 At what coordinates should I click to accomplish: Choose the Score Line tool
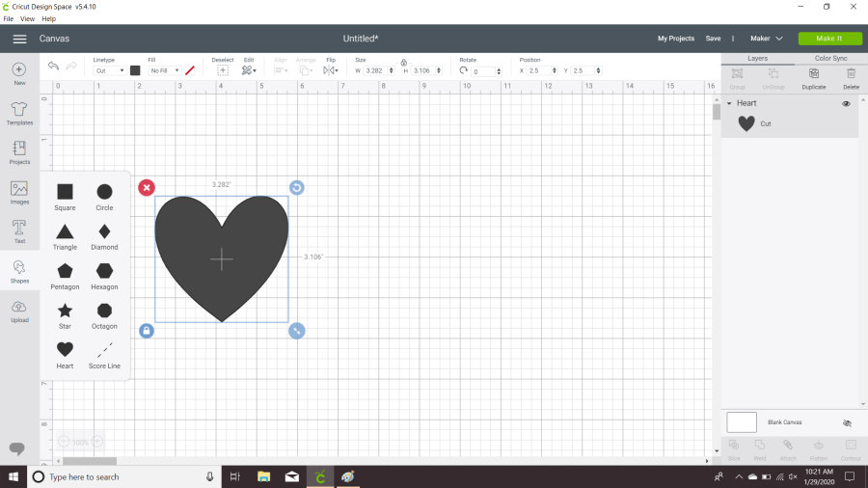tap(104, 350)
